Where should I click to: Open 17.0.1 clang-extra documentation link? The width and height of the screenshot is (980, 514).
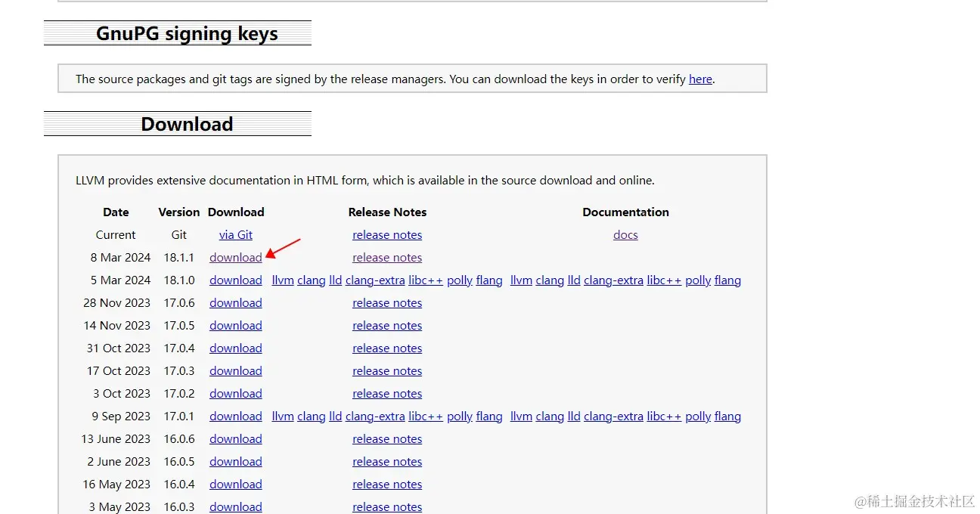click(x=613, y=416)
